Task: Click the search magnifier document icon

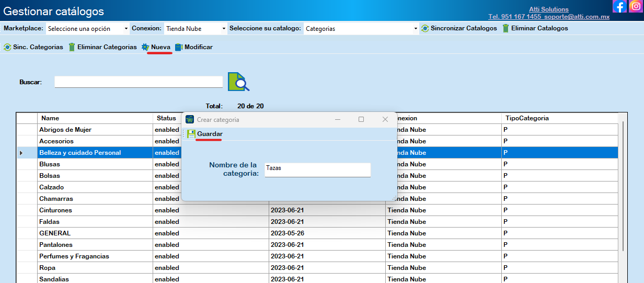Action: pos(238,82)
